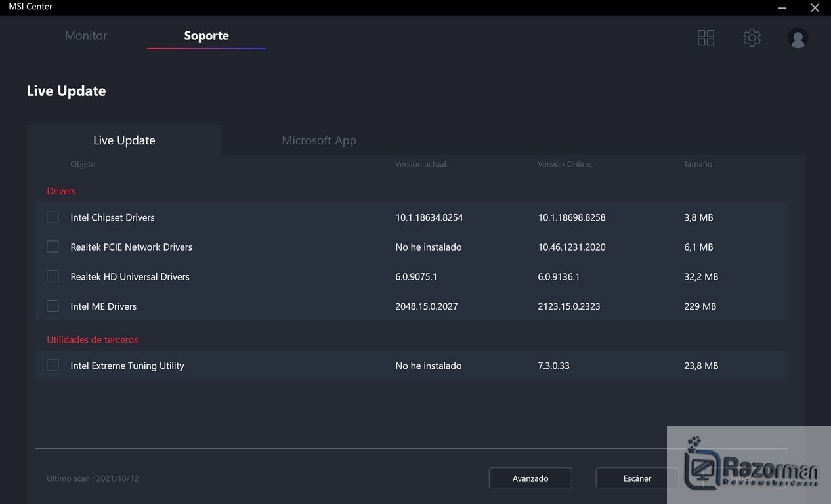Click the Drivers section heading
This screenshot has height=504, width=831.
61,191
